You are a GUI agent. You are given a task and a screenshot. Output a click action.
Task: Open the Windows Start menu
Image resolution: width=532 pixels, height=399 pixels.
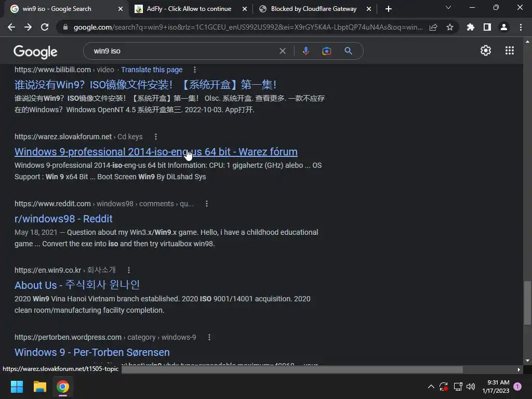17,387
